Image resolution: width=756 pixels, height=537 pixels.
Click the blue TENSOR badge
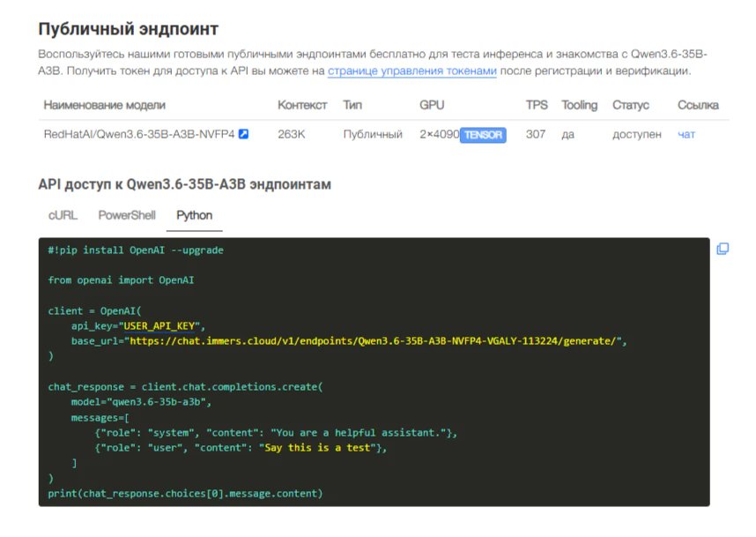click(x=483, y=135)
